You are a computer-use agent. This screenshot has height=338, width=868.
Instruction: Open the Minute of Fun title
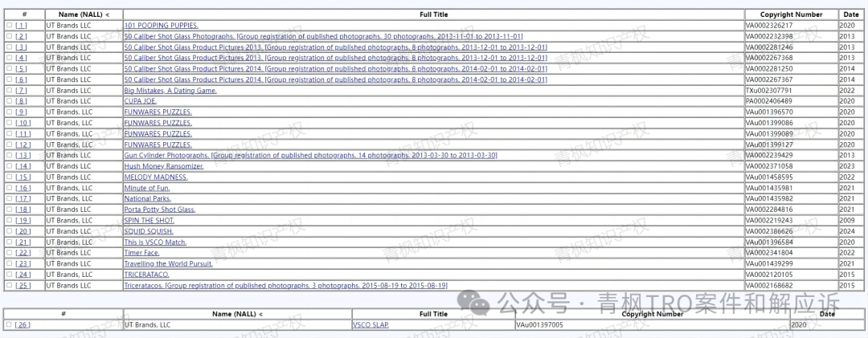(x=147, y=188)
